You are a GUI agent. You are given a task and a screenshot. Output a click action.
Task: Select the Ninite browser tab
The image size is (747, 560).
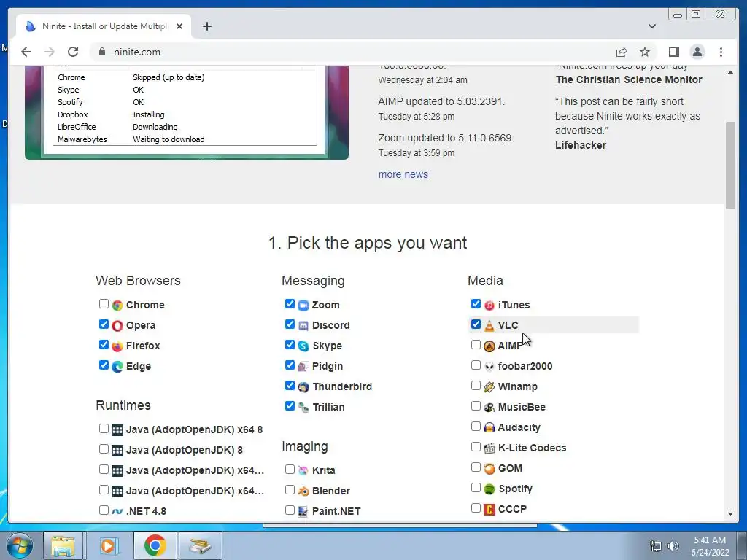point(104,26)
